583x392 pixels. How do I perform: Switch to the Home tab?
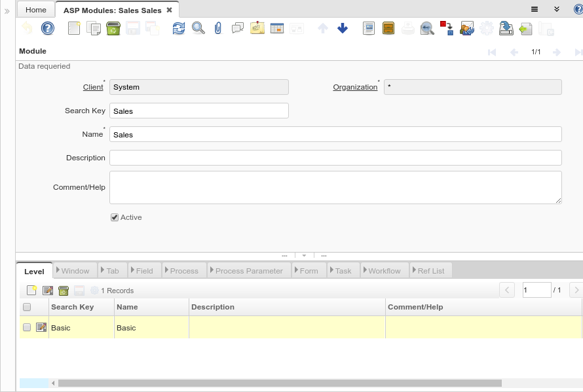coord(36,10)
